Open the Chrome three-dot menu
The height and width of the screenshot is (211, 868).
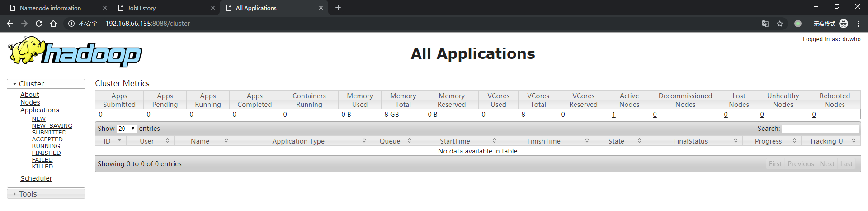coord(858,24)
